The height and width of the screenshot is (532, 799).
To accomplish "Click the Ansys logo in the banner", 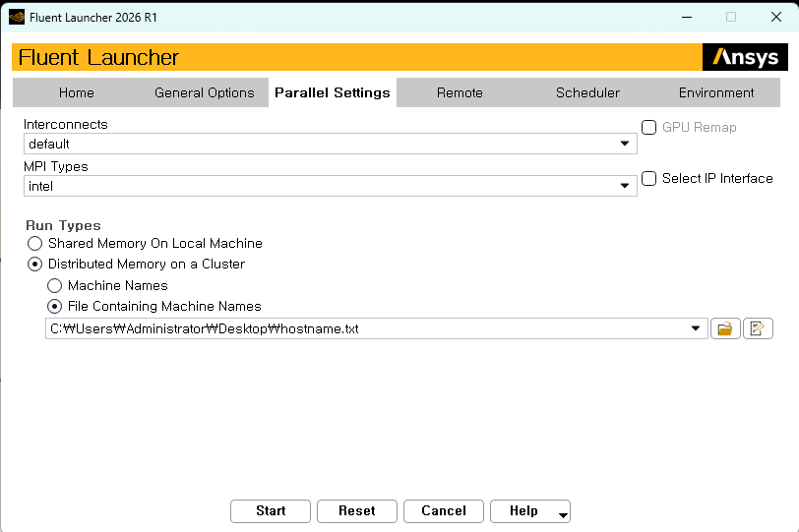I will (745, 57).
